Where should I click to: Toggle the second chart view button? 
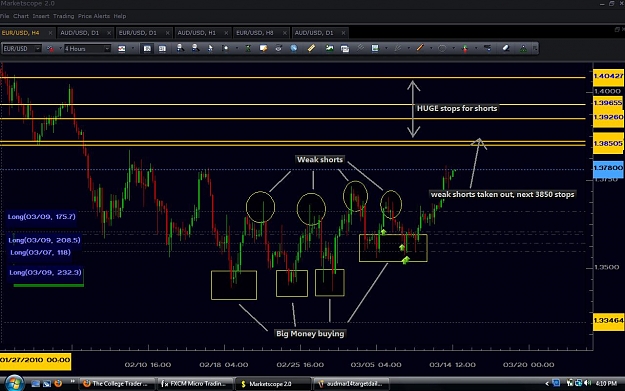pos(162,49)
